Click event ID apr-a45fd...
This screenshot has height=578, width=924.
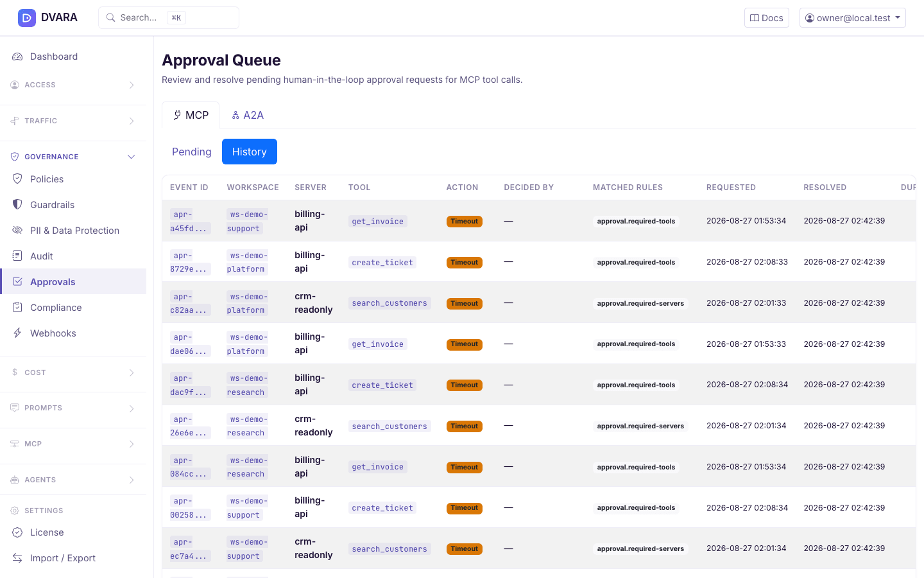(x=190, y=221)
